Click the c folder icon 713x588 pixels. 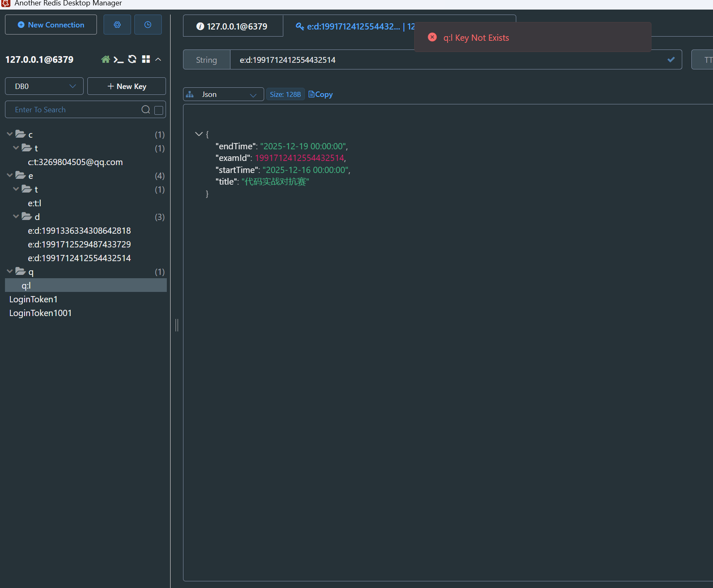point(20,134)
